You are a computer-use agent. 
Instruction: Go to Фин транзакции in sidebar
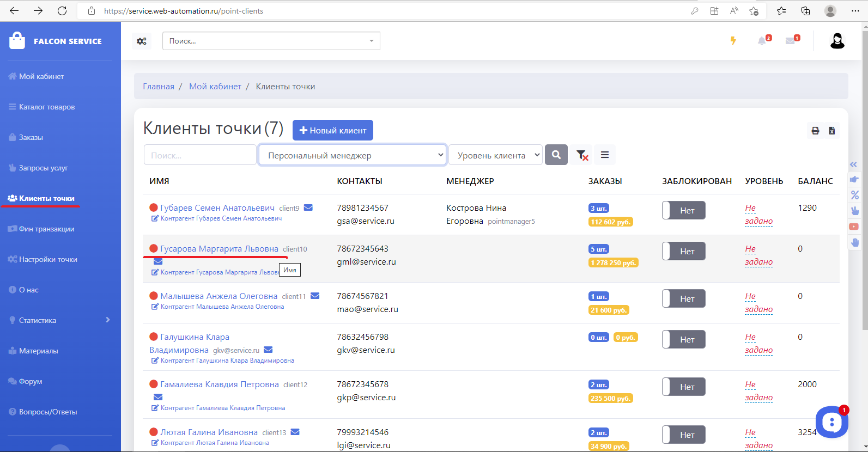46,229
